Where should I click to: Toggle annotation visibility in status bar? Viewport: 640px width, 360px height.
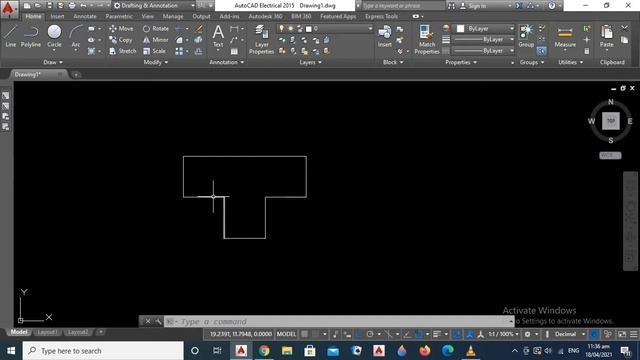[x=469, y=334]
